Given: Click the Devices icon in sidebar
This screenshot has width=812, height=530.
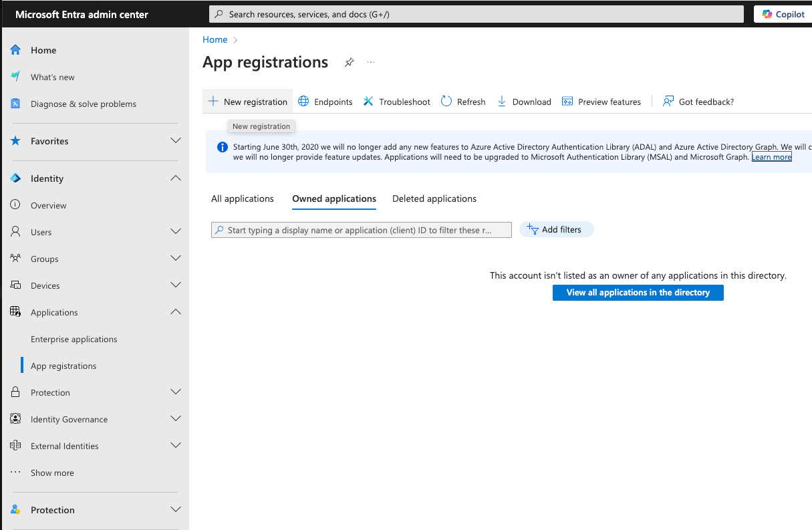Looking at the screenshot, I should pos(15,285).
